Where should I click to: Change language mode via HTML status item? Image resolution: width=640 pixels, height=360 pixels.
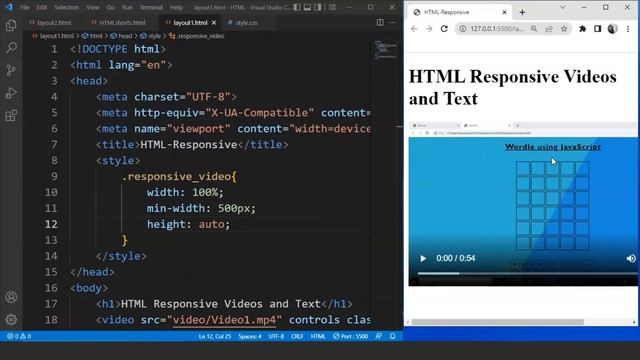[318, 336]
